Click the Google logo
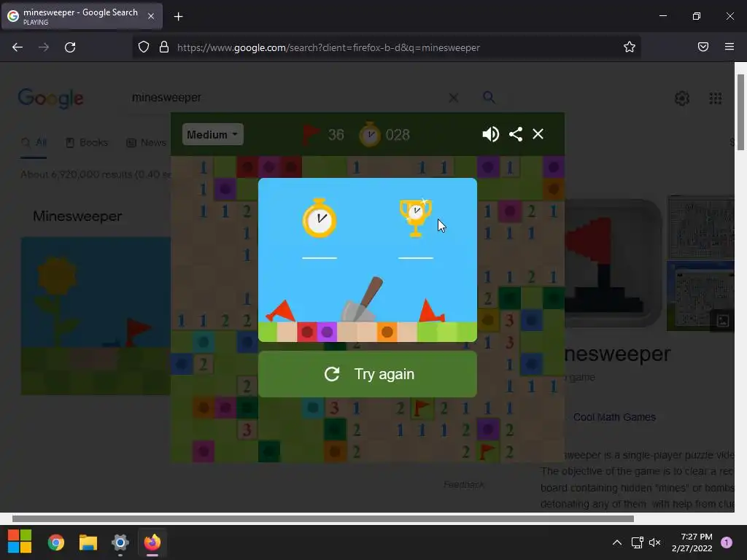 (50, 98)
